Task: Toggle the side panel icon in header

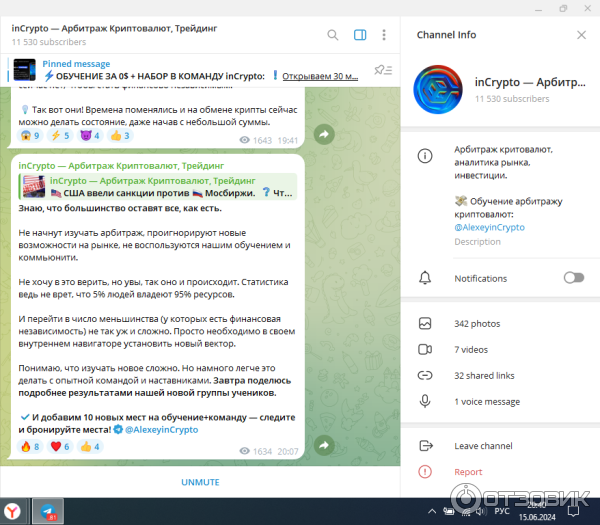Action: coord(360,35)
